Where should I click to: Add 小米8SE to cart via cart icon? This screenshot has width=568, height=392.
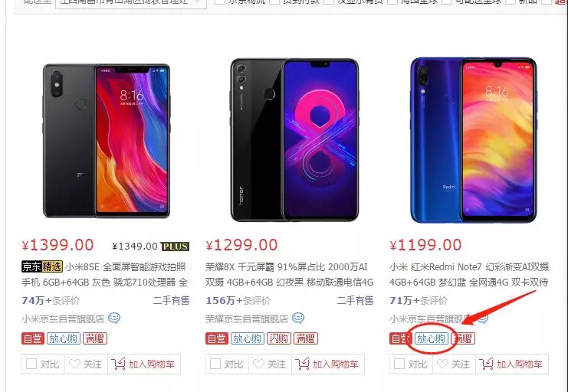pyautogui.click(x=119, y=364)
